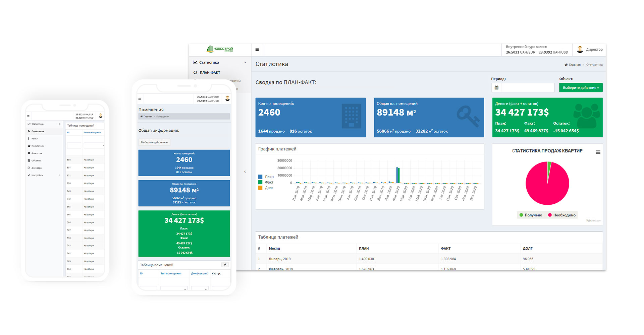Sort by Тип помещения header on middle phone
The width and height of the screenshot is (644, 335).
(171, 273)
